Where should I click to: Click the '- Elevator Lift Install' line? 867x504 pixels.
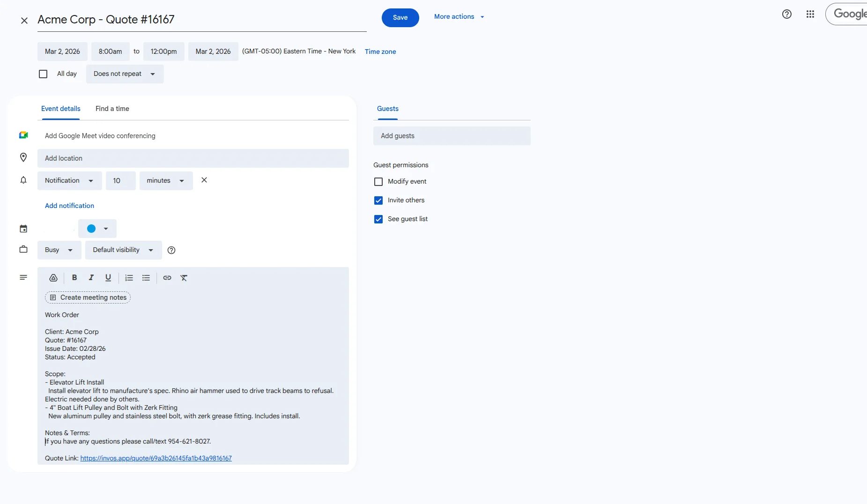[74, 382]
